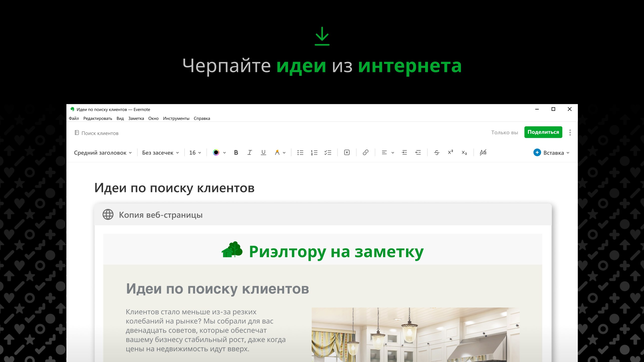
Task: Click the green Поделиться button
Action: click(x=543, y=132)
